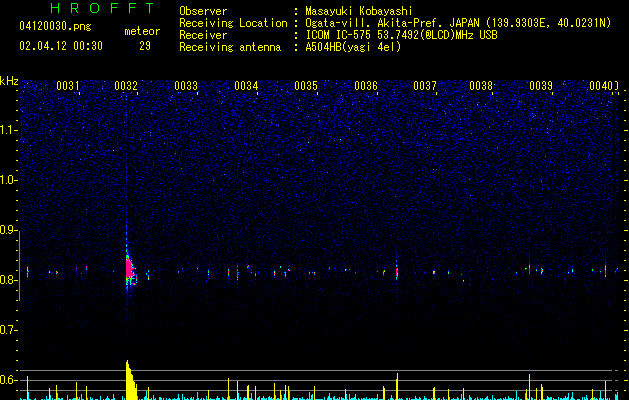Click the large magenta meteor echo at 0032
Viewport: 629px width, 400px height.
point(130,269)
